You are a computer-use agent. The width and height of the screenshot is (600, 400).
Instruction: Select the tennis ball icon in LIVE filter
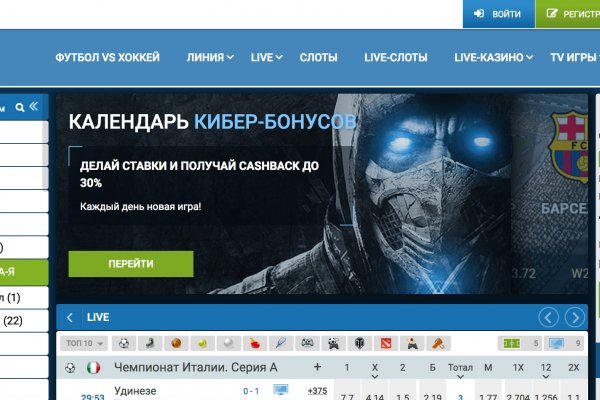202,343
